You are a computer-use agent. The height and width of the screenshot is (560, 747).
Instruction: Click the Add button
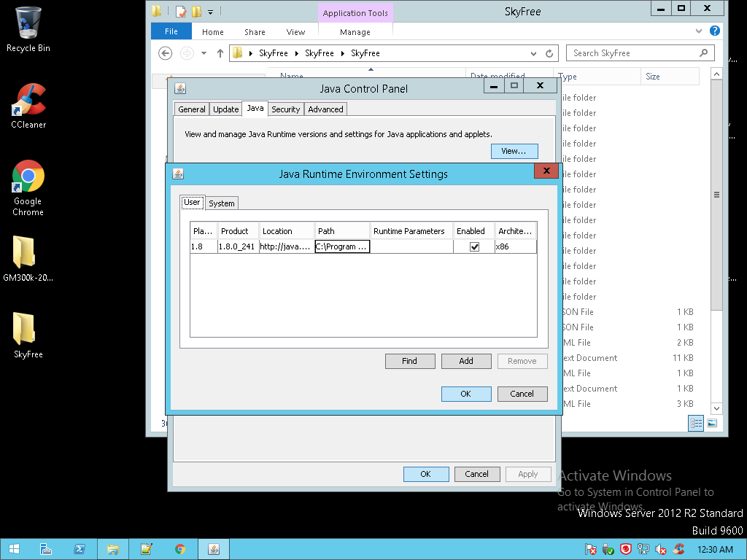coord(466,361)
